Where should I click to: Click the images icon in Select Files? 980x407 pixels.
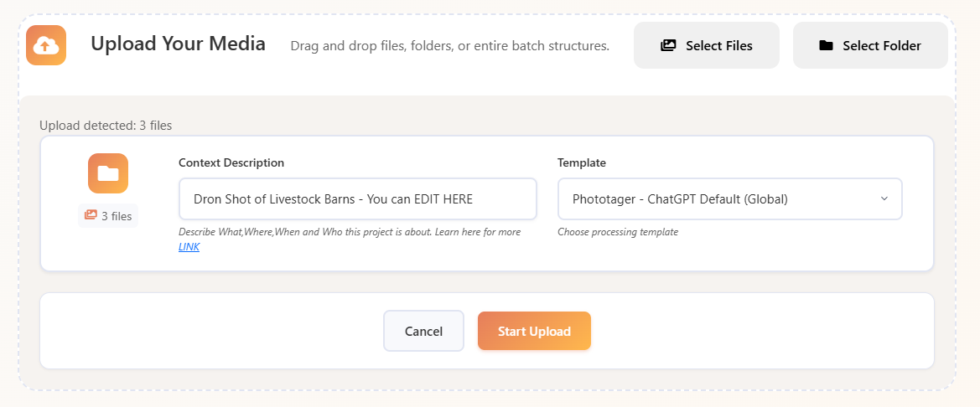[668, 46]
